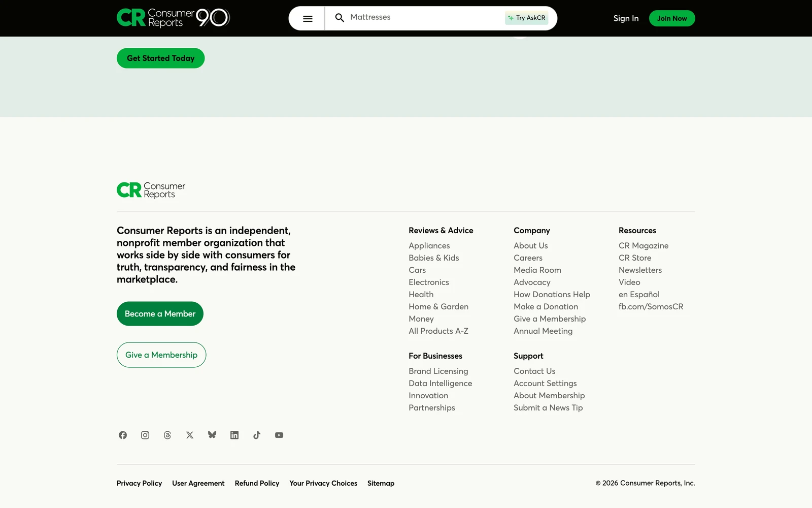812x508 pixels.
Task: Open Contact Us link
Action: click(x=534, y=371)
